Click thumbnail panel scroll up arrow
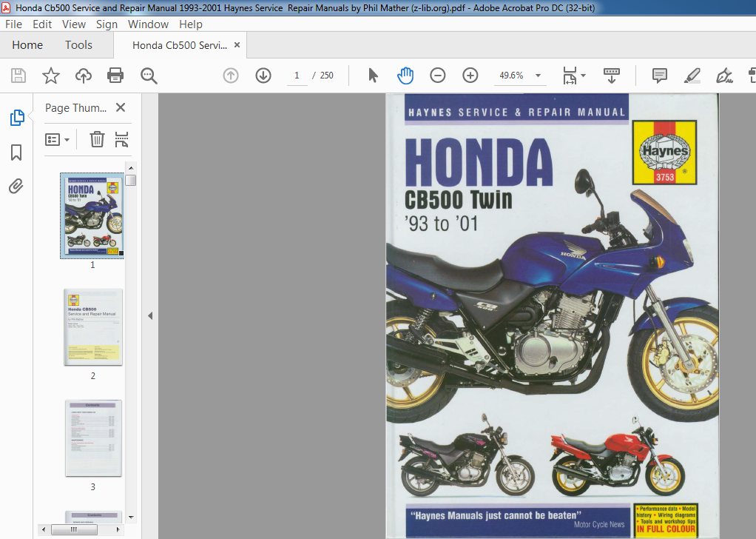This screenshot has height=539, width=756. pos(131,167)
